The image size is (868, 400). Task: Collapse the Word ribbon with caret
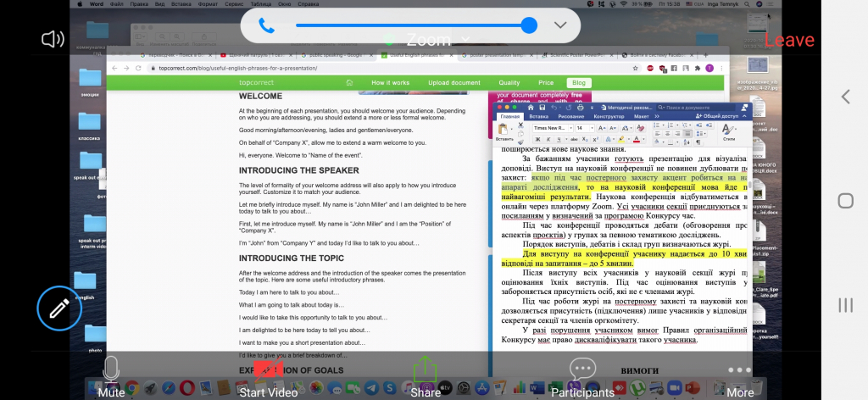744,116
